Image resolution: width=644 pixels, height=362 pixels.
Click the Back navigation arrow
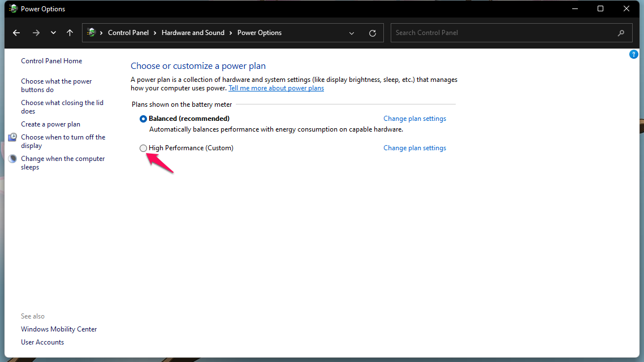pyautogui.click(x=16, y=32)
